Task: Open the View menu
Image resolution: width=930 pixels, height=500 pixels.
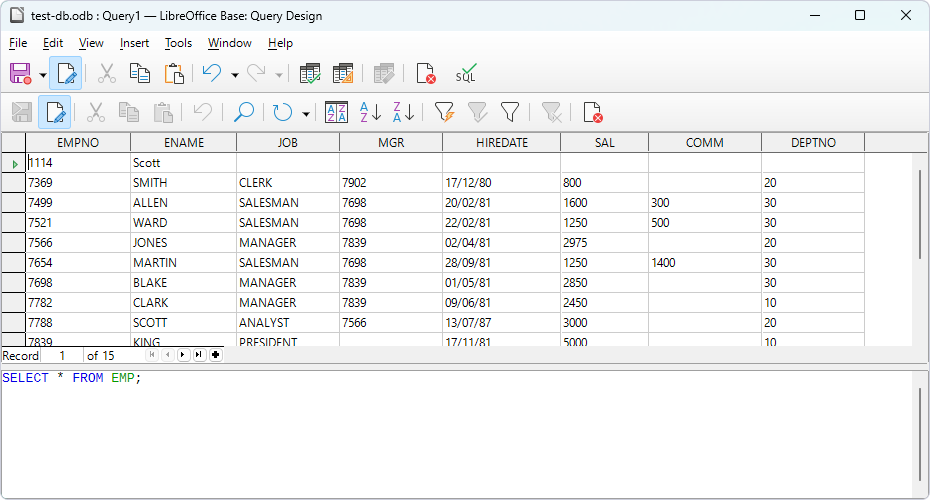Action: (91, 43)
